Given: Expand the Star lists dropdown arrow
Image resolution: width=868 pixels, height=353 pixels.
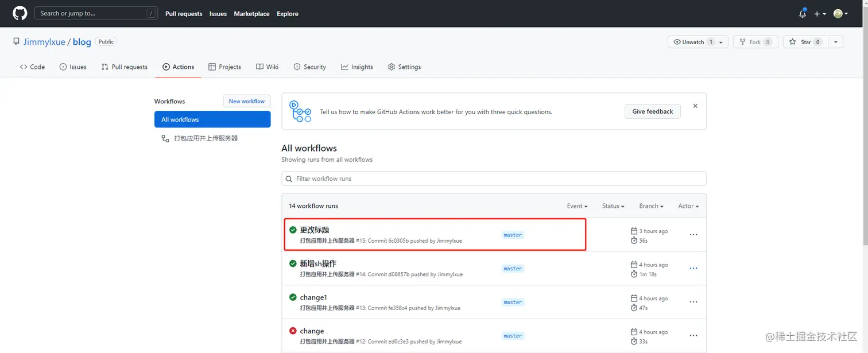Looking at the screenshot, I should [836, 42].
